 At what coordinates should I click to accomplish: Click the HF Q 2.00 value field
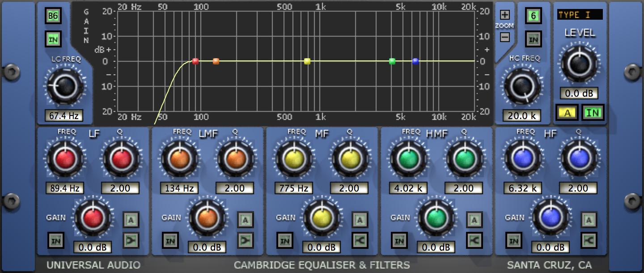point(578,188)
